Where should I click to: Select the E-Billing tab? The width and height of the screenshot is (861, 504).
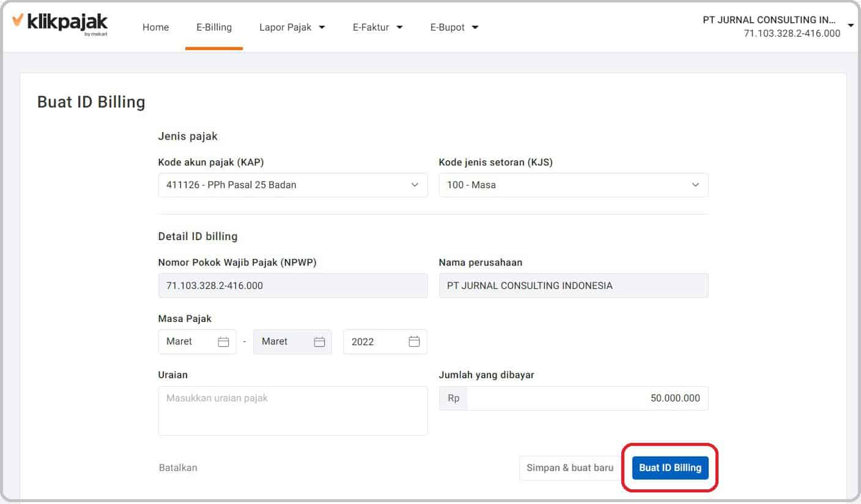pos(214,27)
